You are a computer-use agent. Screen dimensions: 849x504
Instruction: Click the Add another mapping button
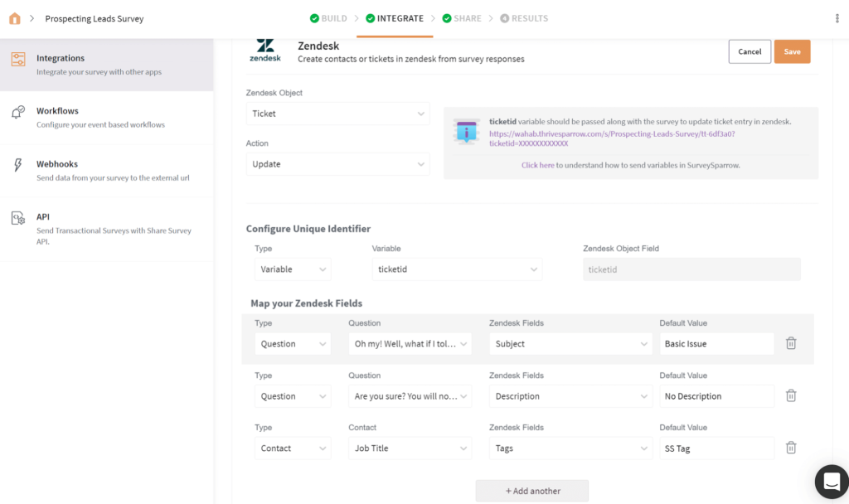coord(532,491)
